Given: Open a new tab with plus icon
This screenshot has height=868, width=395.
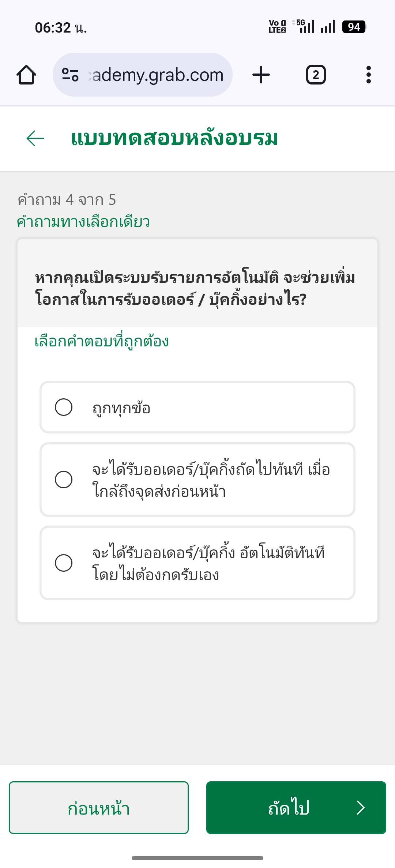Looking at the screenshot, I should pos(261,75).
